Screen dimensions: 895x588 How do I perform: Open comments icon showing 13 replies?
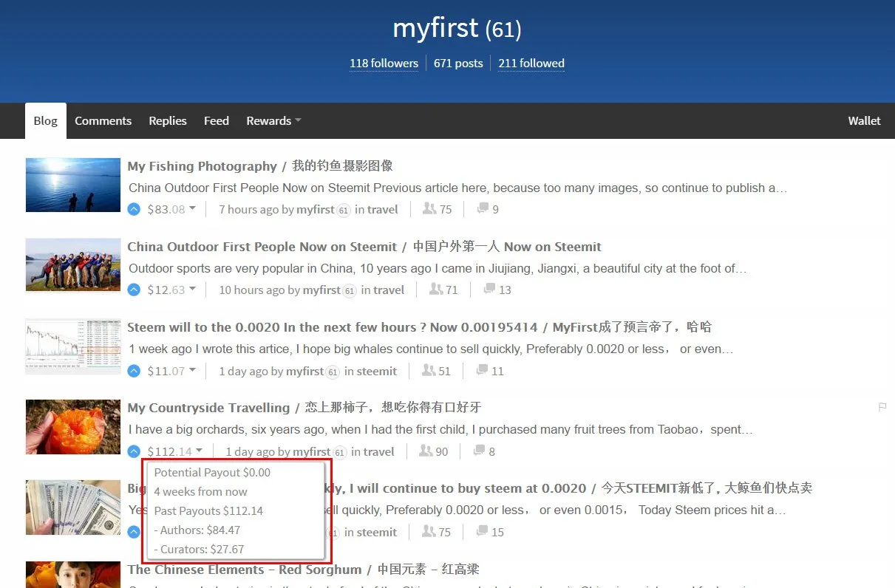tap(489, 290)
